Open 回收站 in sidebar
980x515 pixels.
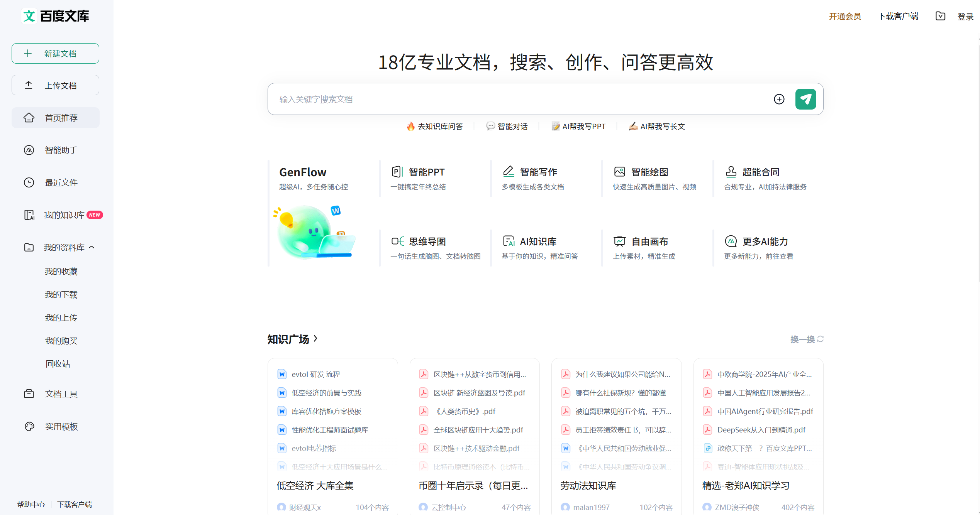[58, 364]
